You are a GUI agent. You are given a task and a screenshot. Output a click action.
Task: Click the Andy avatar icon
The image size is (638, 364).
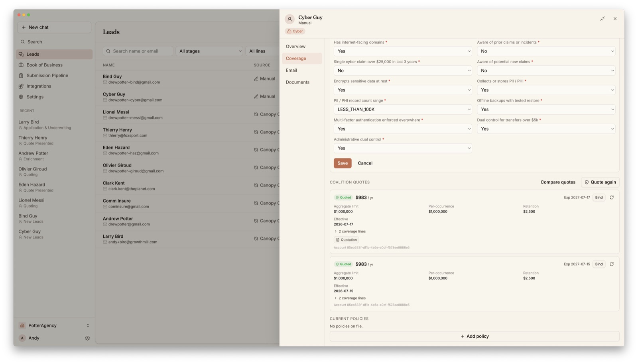pos(22,338)
